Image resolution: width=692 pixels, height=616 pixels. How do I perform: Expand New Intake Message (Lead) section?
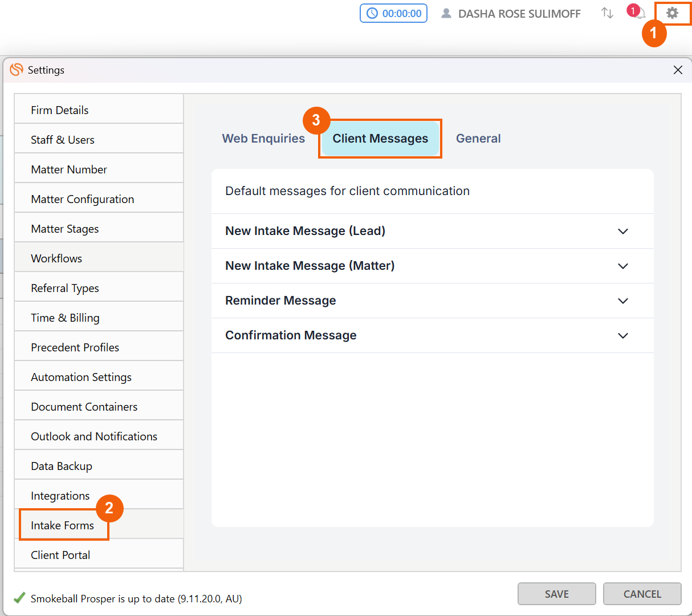(623, 232)
